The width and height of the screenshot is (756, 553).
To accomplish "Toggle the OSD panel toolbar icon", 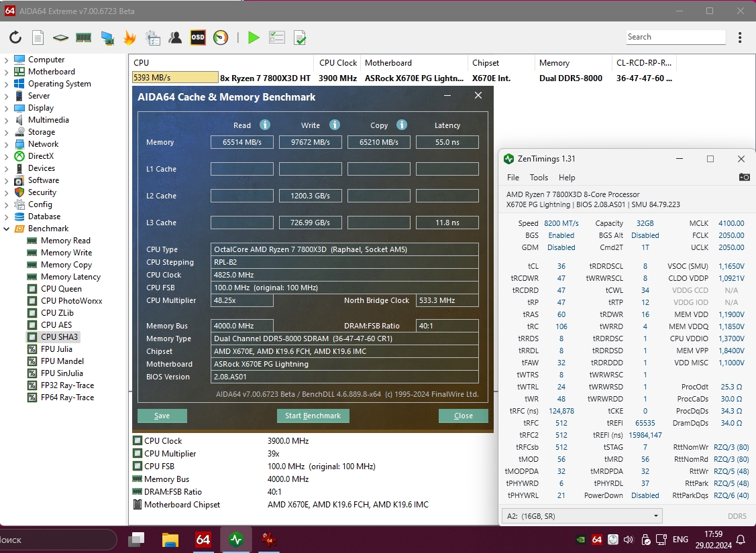I will click(198, 38).
